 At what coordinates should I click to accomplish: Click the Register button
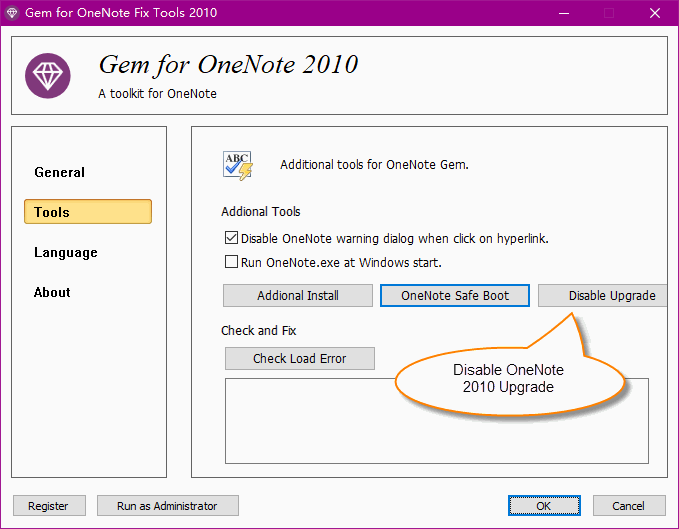[49, 506]
